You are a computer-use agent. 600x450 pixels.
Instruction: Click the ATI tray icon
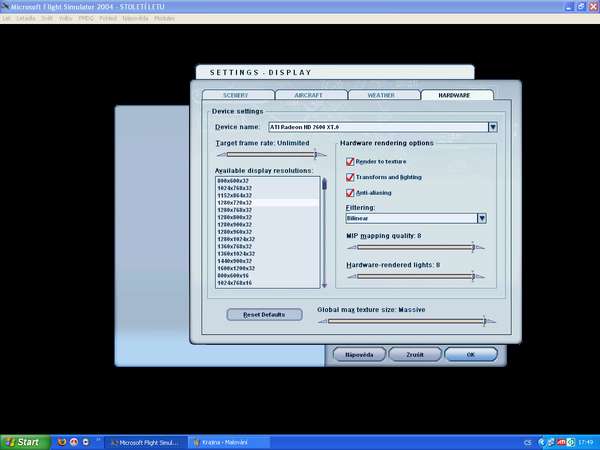point(561,442)
